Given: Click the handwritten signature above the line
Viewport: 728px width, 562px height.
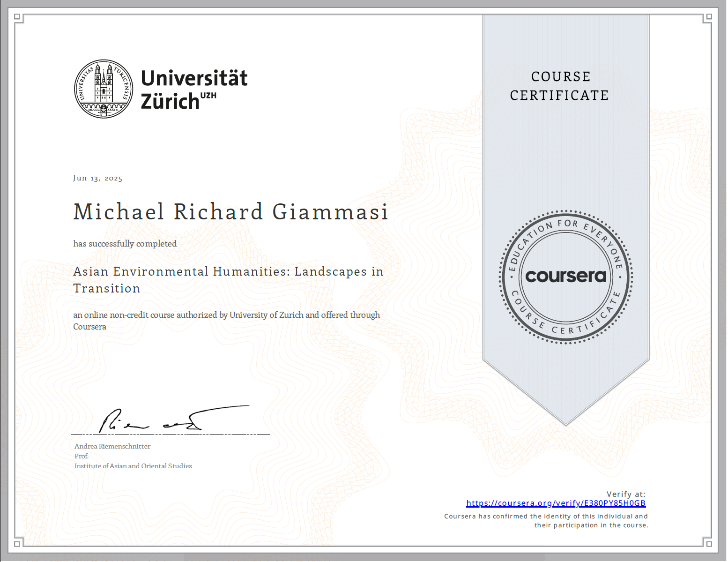Looking at the screenshot, I should tap(174, 419).
